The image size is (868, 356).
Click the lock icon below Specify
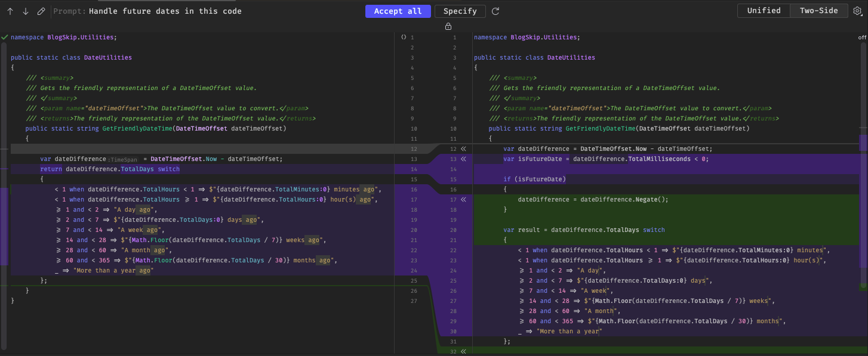(448, 26)
